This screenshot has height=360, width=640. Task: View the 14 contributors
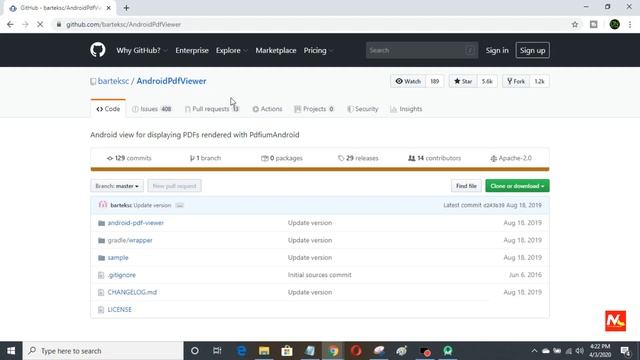(x=435, y=158)
